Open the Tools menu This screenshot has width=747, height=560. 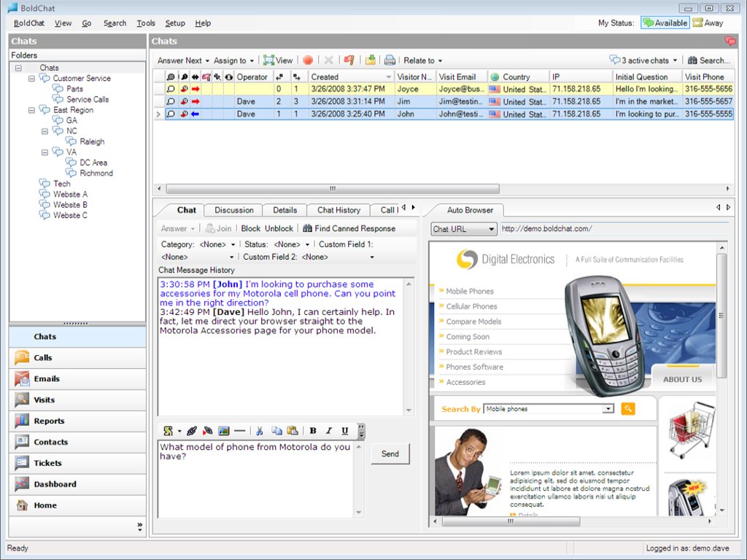click(146, 23)
